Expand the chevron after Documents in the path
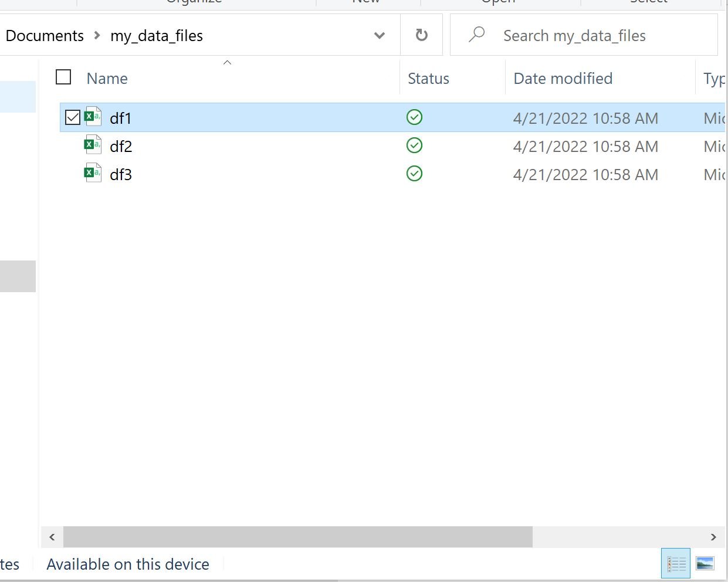Image resolution: width=728 pixels, height=582 pixels. pos(97,36)
